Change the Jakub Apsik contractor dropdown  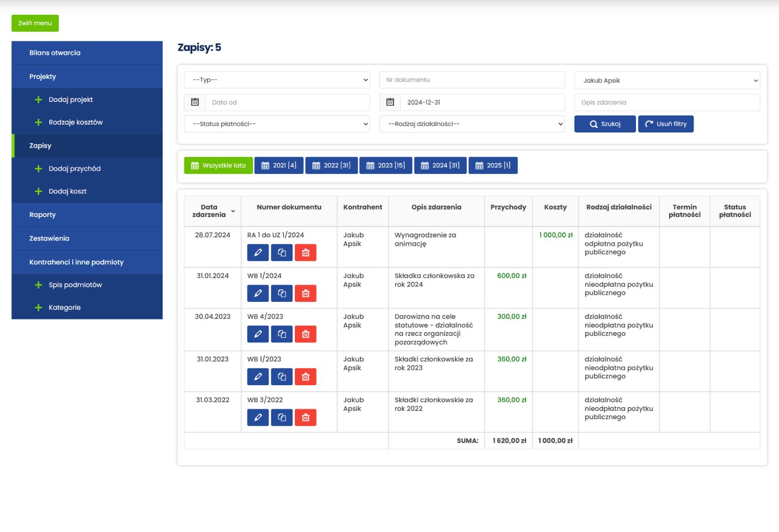tap(667, 80)
